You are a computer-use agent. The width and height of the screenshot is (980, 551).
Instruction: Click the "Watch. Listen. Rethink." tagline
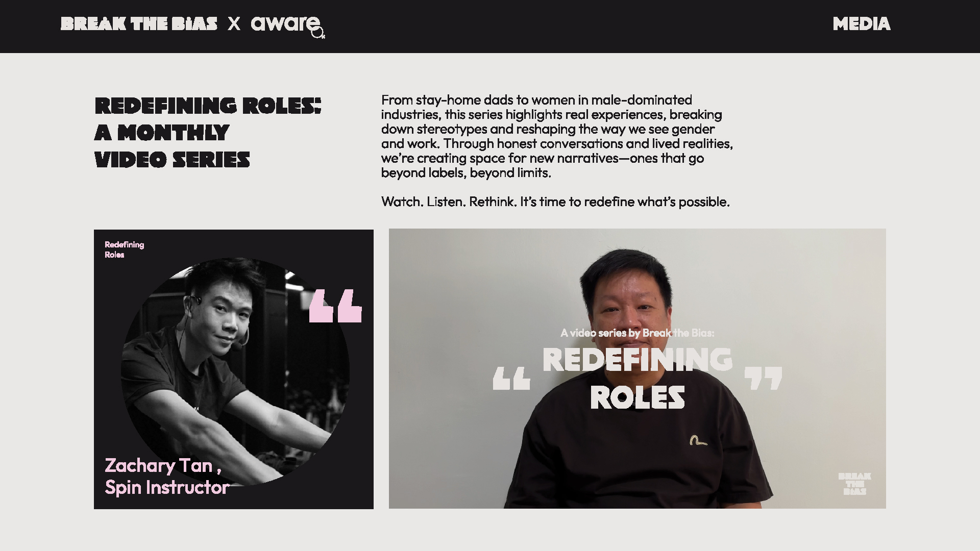[x=555, y=202]
